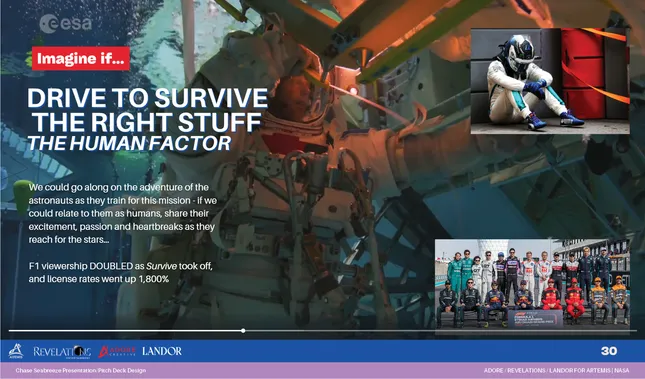Click the ESA logo

click(66, 23)
